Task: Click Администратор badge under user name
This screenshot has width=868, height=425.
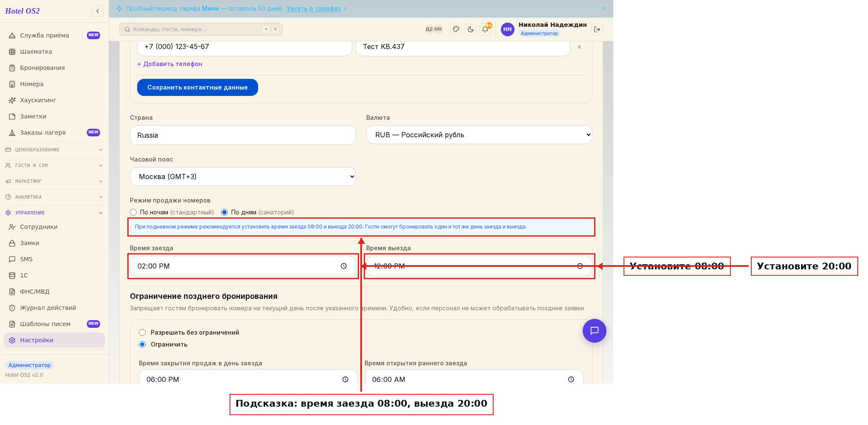Action: coord(539,33)
